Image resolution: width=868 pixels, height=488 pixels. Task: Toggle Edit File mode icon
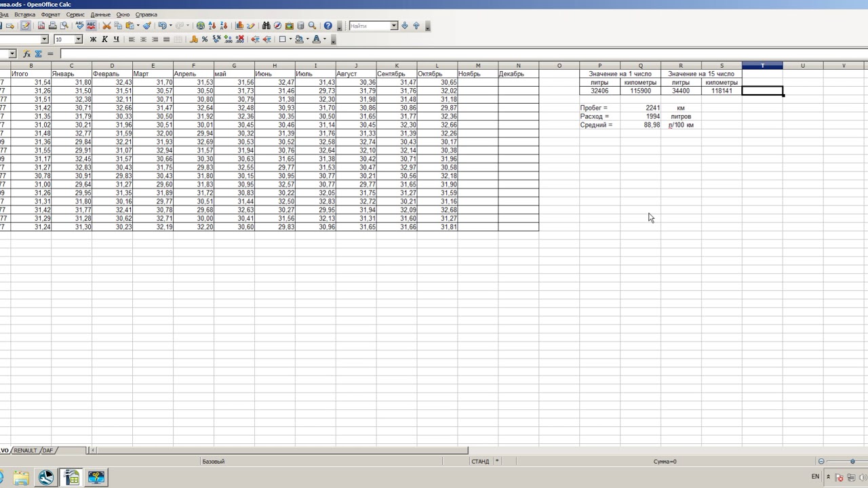click(x=26, y=26)
